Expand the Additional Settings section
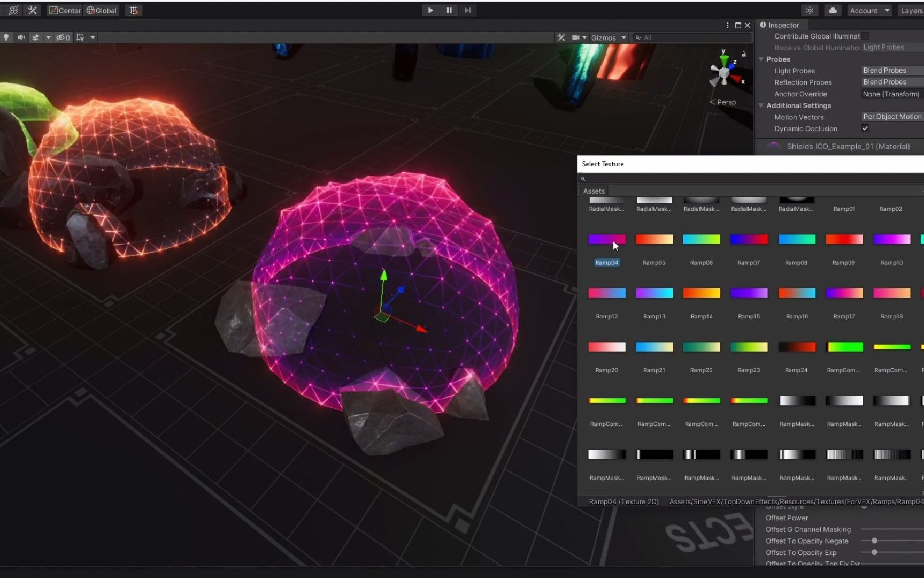The image size is (924, 578). tap(761, 105)
